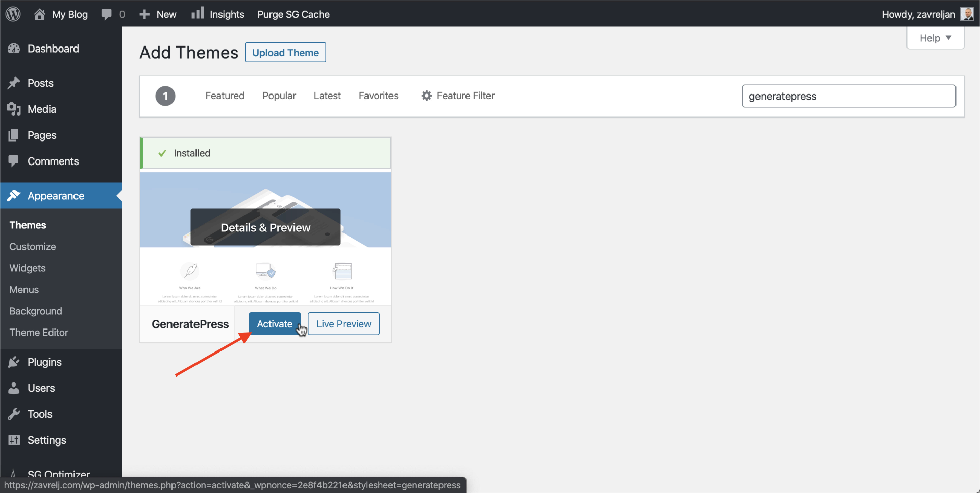Image resolution: width=980 pixels, height=493 pixels.
Task: Click the comments bubble icon in admin bar
Action: tap(106, 14)
